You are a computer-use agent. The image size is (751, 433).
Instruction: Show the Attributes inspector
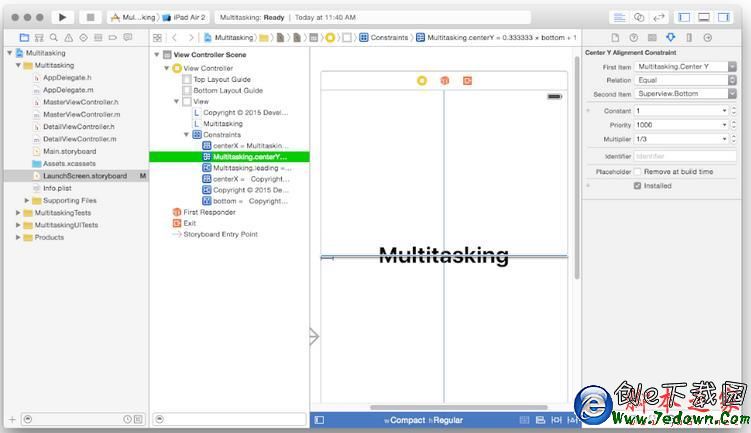[x=671, y=37]
